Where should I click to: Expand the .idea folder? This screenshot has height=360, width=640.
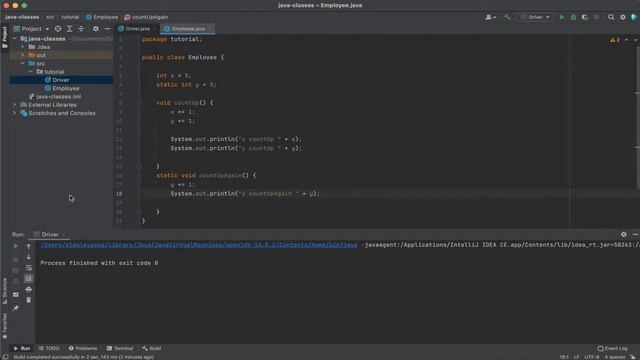[x=22, y=47]
